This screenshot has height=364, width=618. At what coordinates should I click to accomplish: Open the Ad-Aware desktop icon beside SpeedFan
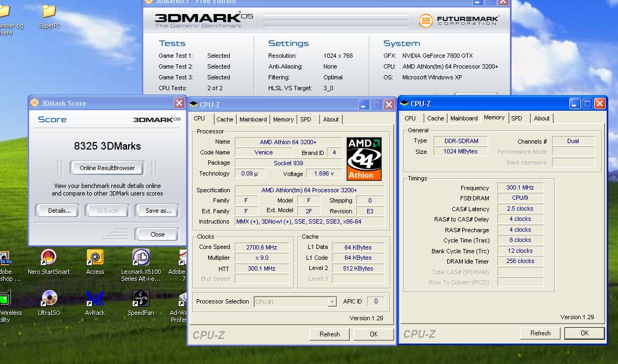click(180, 306)
